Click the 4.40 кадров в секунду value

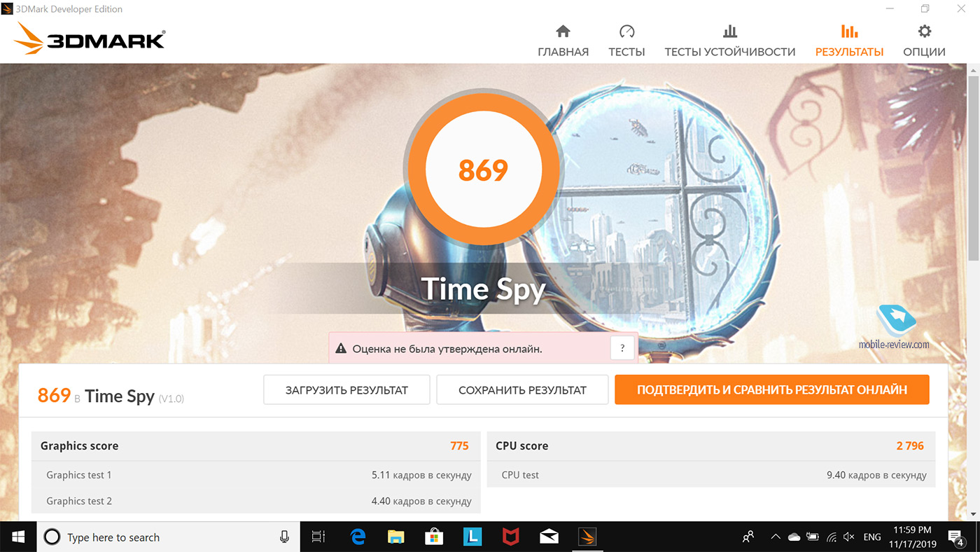pyautogui.click(x=421, y=501)
